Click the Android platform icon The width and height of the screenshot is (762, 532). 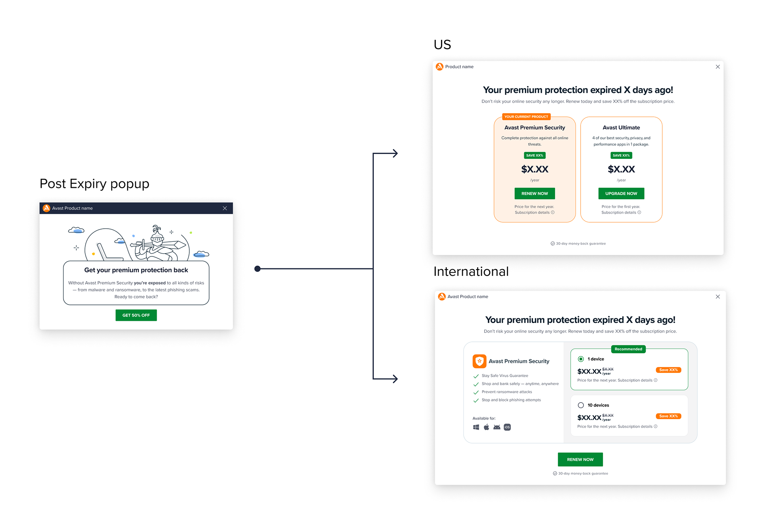pyautogui.click(x=496, y=427)
